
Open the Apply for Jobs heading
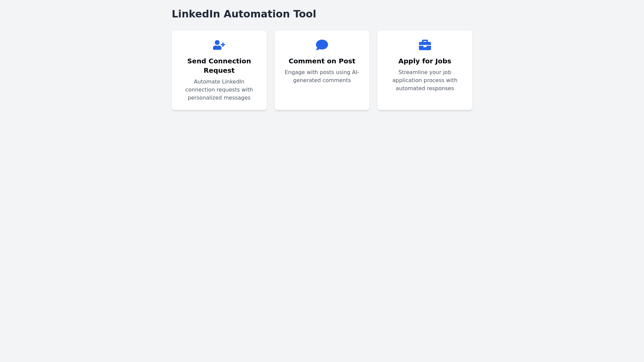425,61
